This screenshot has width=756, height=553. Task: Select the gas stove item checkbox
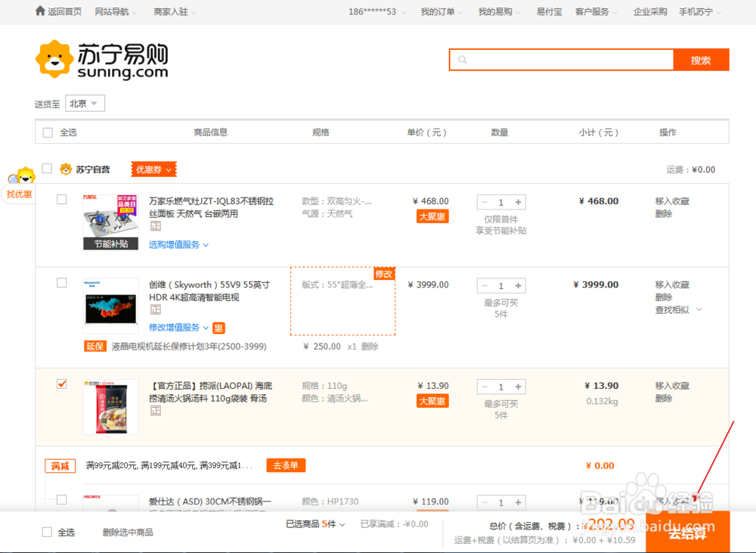tap(62, 199)
